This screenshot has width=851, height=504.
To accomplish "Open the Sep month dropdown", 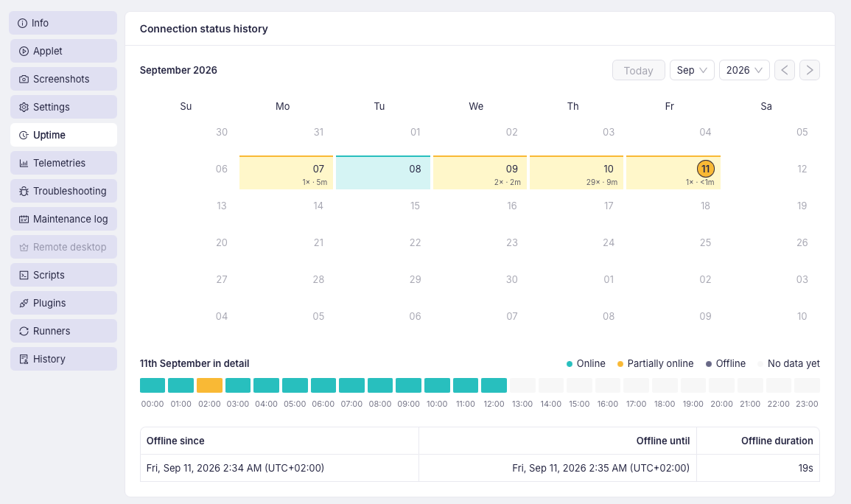I will click(692, 70).
